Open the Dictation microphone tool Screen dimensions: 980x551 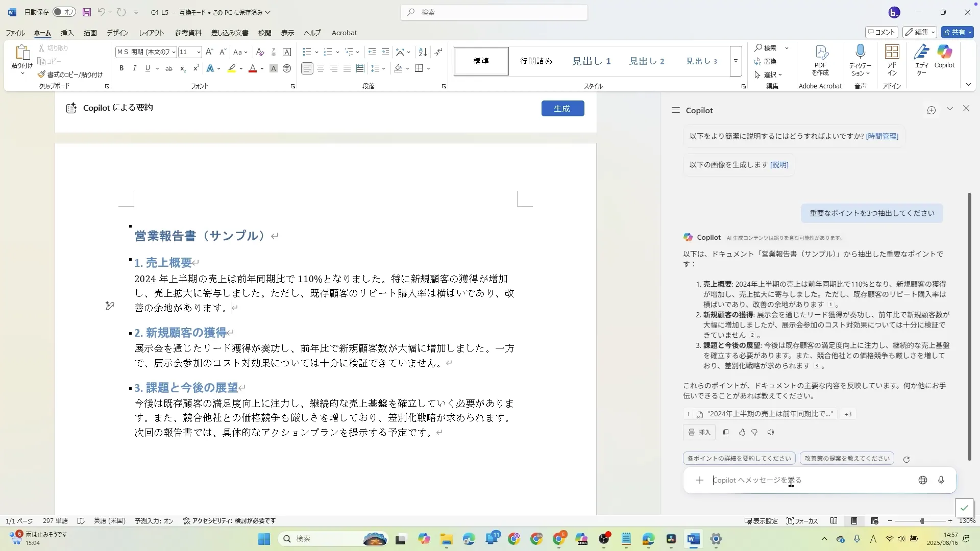[860, 56]
